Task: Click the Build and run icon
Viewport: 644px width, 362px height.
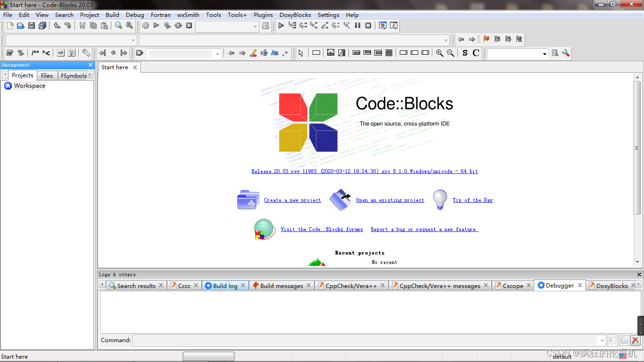Action: coord(167,25)
